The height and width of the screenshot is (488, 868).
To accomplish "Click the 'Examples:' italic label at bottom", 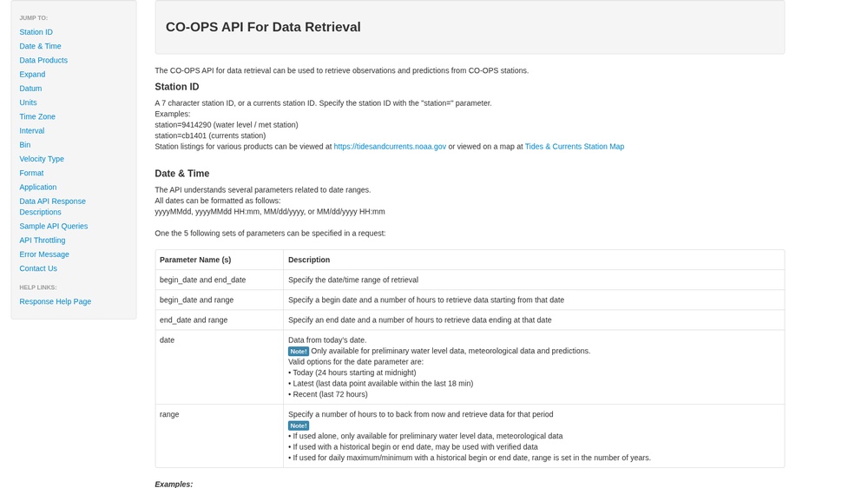I will [x=174, y=485].
